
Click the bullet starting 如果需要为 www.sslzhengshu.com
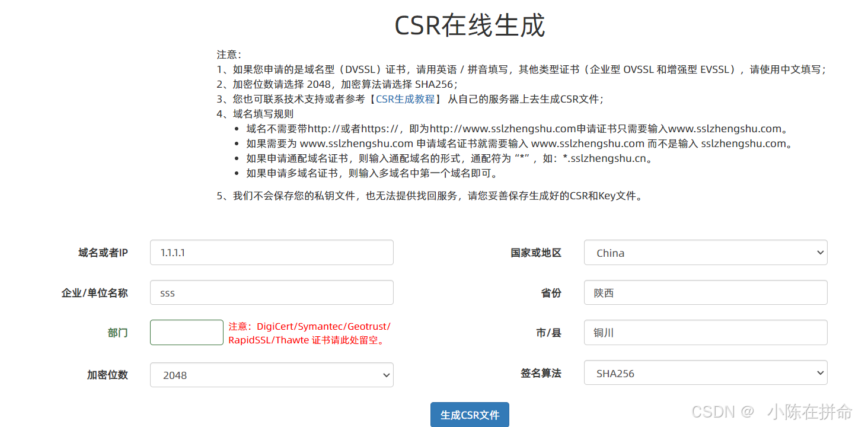click(x=520, y=144)
